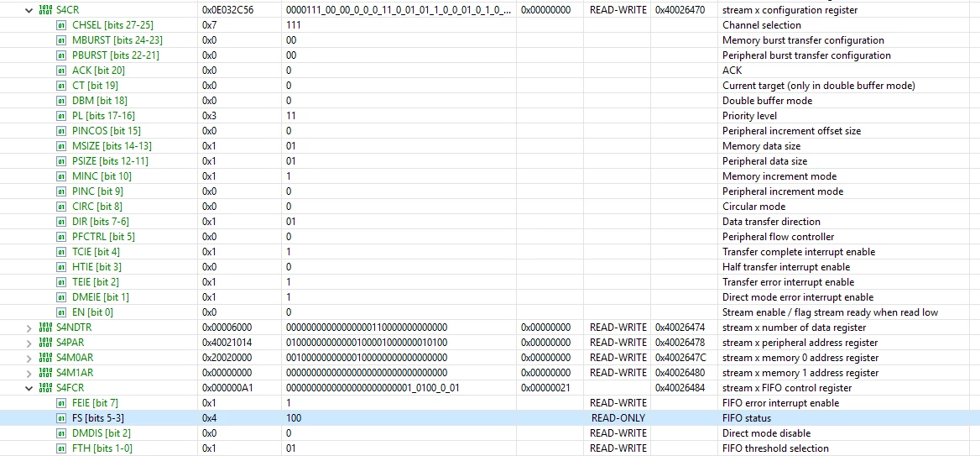Click FS row READ-ONLY access label

click(618, 418)
